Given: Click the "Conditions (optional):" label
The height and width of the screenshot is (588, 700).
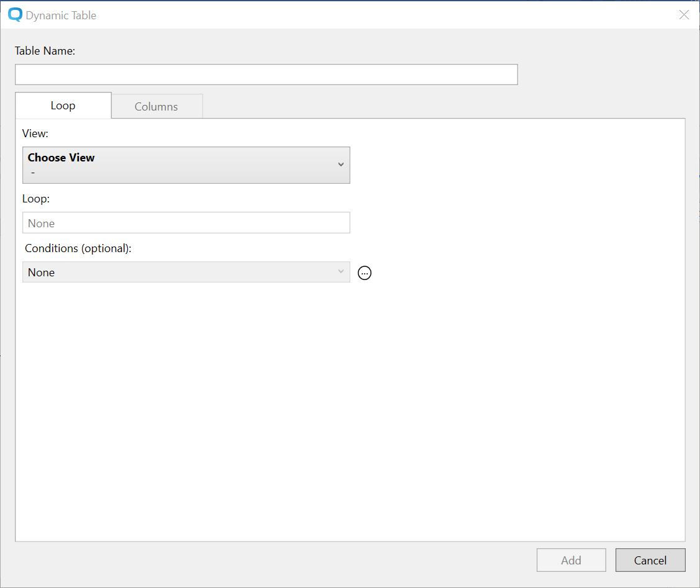Looking at the screenshot, I should pos(78,248).
